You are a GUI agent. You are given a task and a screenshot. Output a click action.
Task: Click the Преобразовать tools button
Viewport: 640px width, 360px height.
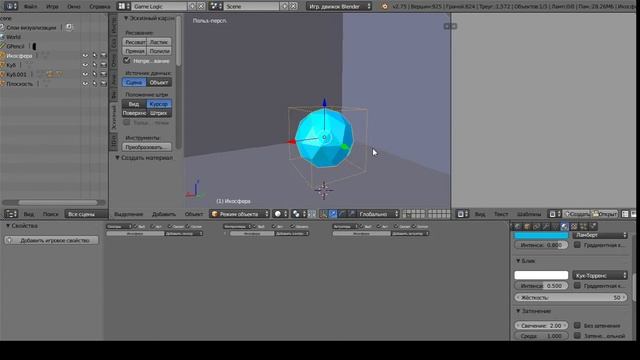[x=147, y=147]
